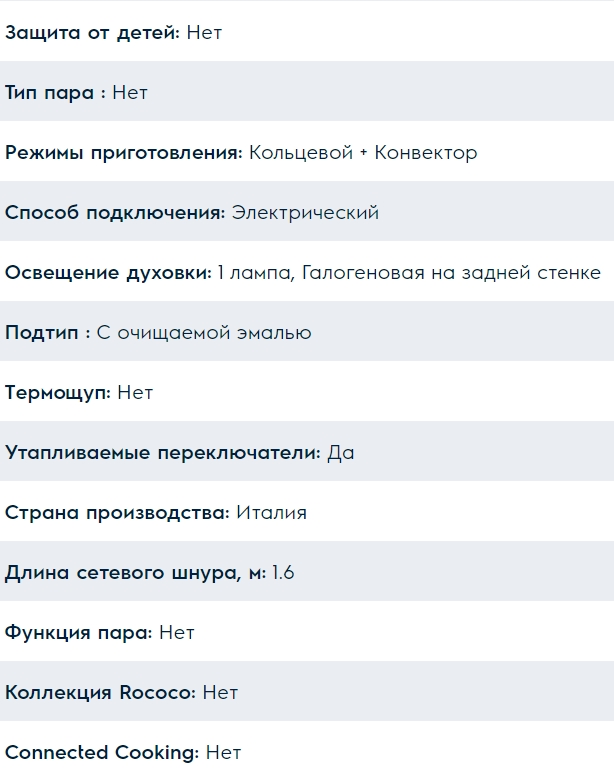Click the 'Длина сетевого шнура, м' label
Screen dimensions: 614x773
coord(135,572)
